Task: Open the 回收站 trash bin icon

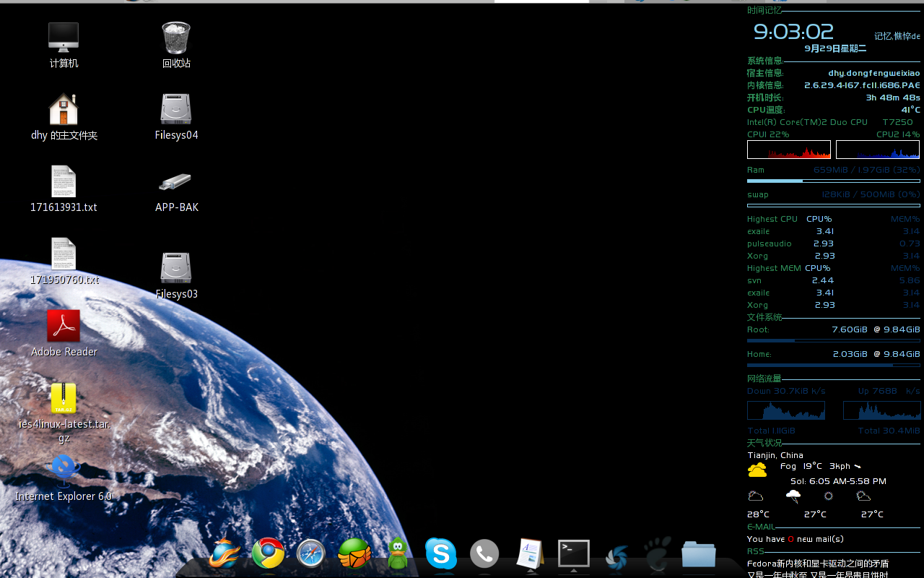Action: click(x=176, y=38)
